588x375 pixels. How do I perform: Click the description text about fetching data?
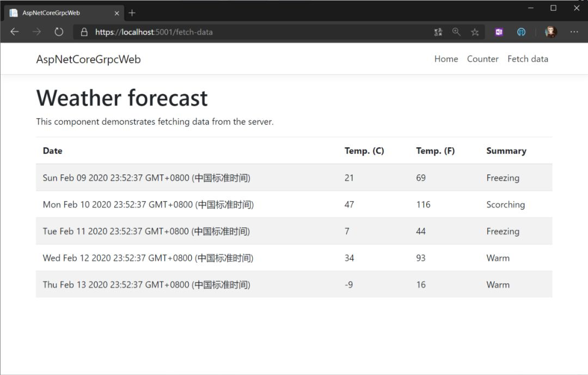(x=155, y=122)
